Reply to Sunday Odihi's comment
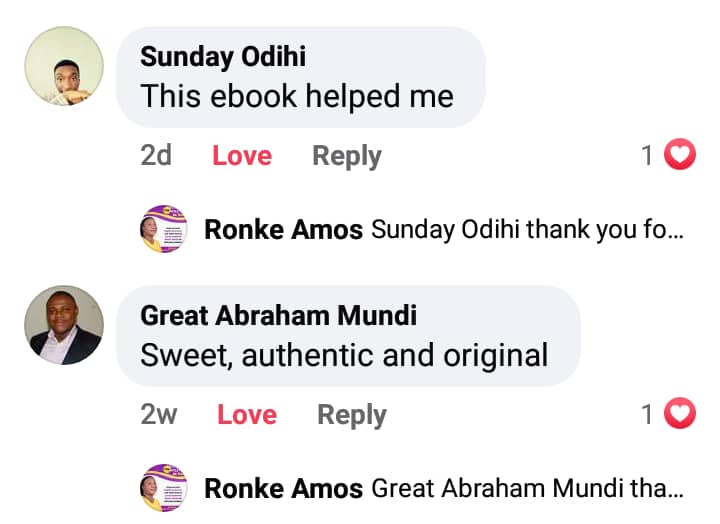 346,156
